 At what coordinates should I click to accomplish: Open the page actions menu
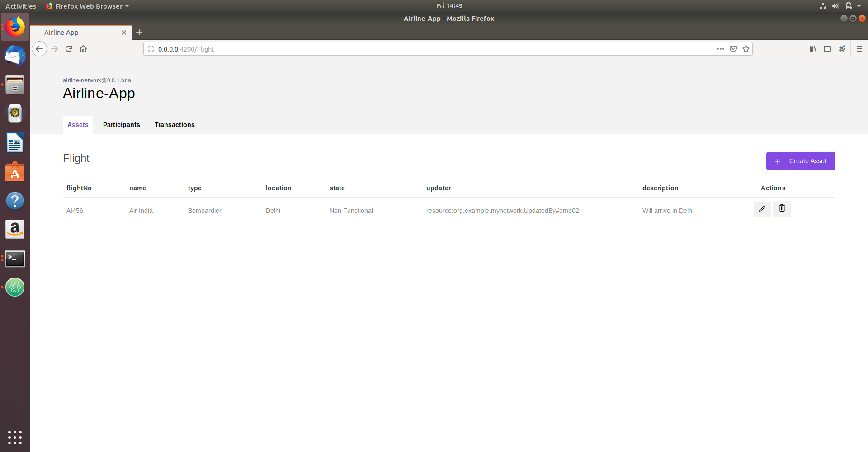click(720, 49)
